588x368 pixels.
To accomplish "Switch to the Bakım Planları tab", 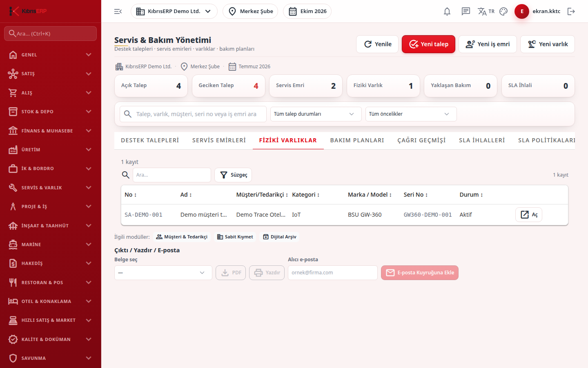I will tap(357, 140).
